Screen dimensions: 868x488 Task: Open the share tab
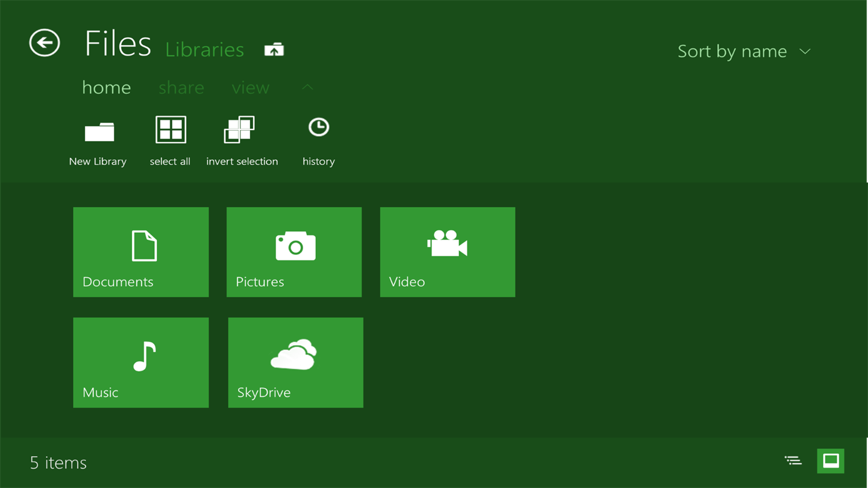click(x=181, y=88)
